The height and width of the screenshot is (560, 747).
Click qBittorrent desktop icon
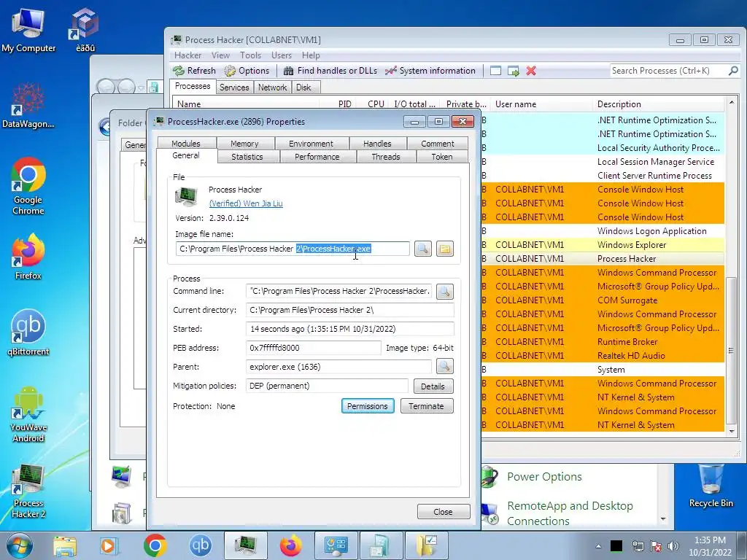[x=28, y=332]
